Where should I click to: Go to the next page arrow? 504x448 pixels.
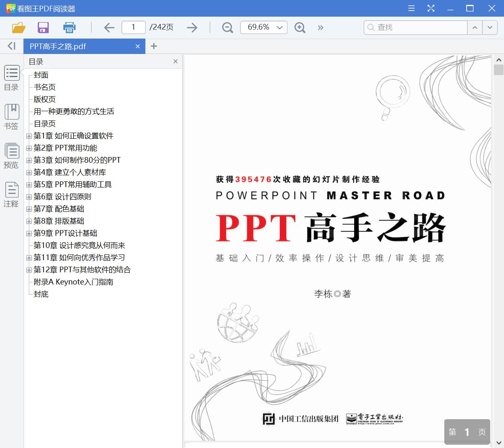click(x=192, y=28)
